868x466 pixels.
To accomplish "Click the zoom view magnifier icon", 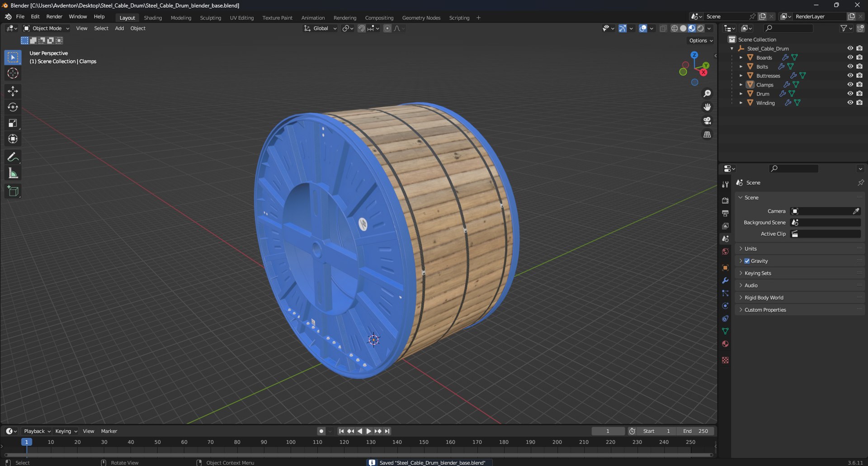I will tap(707, 94).
